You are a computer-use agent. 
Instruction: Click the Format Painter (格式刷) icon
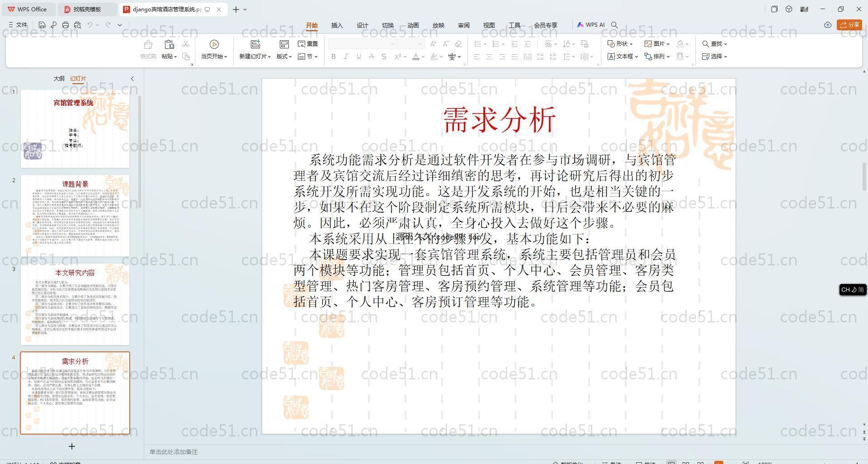click(148, 44)
